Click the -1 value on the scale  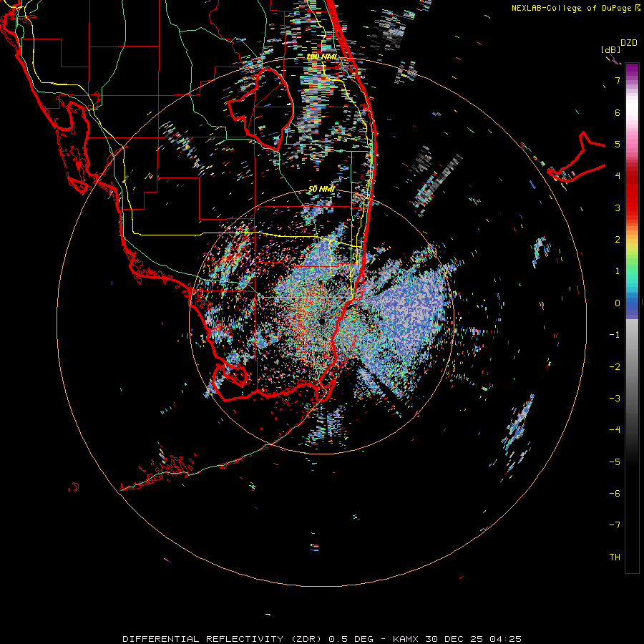pos(615,335)
